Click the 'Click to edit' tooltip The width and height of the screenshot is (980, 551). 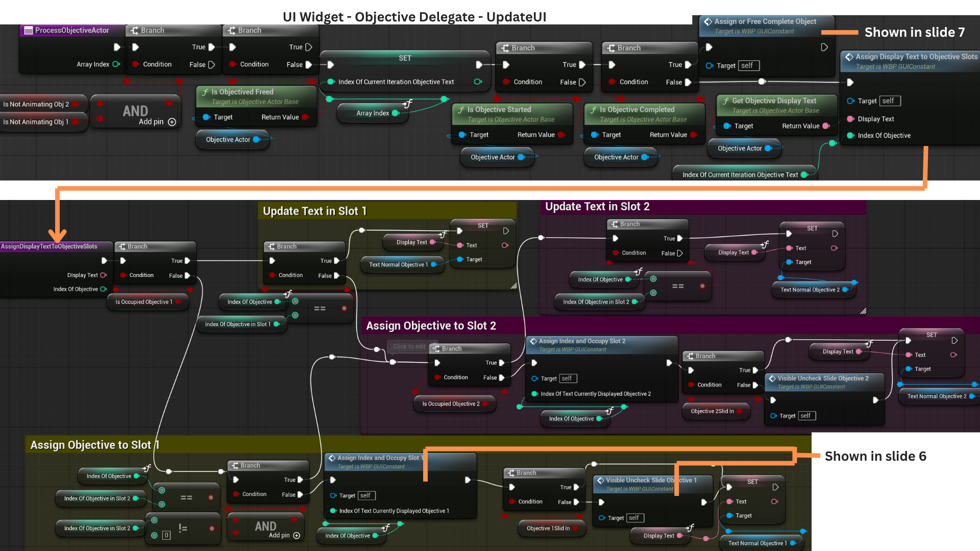coord(409,346)
